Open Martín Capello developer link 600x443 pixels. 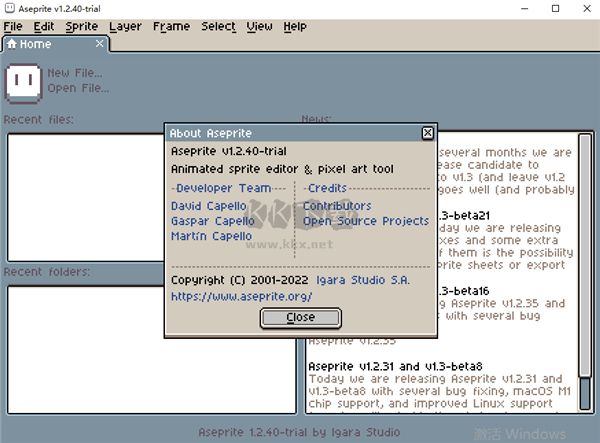[211, 236]
